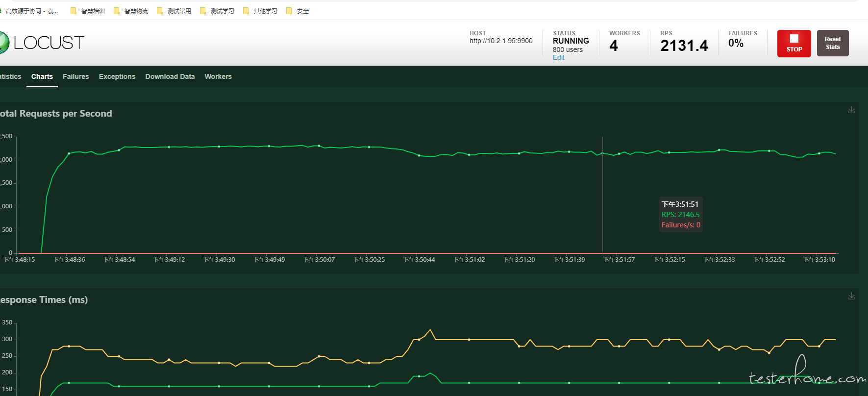868x396 pixels.
Task: Click the 下午3:48:54 axis label
Action: [119, 259]
